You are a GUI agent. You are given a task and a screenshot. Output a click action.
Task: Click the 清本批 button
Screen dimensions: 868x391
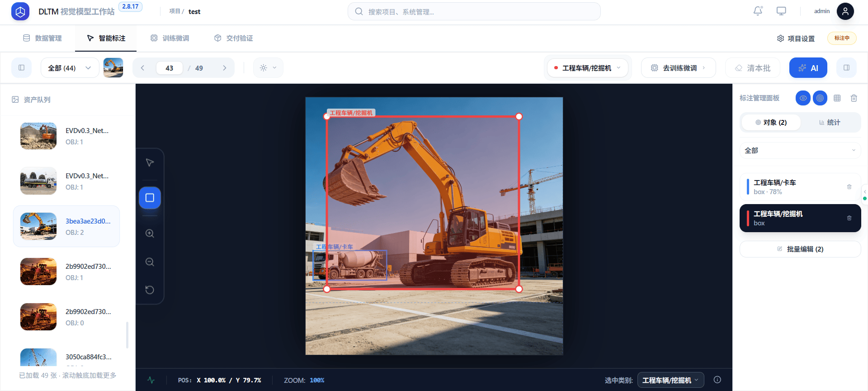(753, 68)
